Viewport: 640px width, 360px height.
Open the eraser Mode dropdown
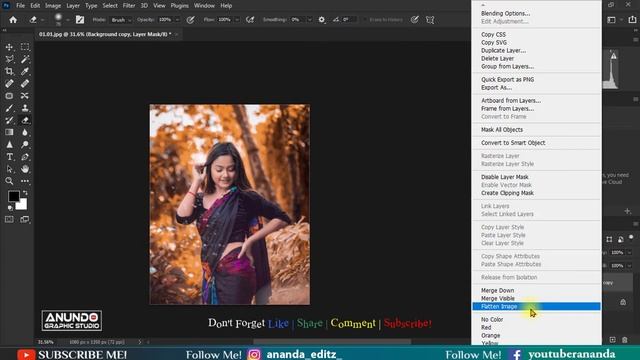[121, 20]
